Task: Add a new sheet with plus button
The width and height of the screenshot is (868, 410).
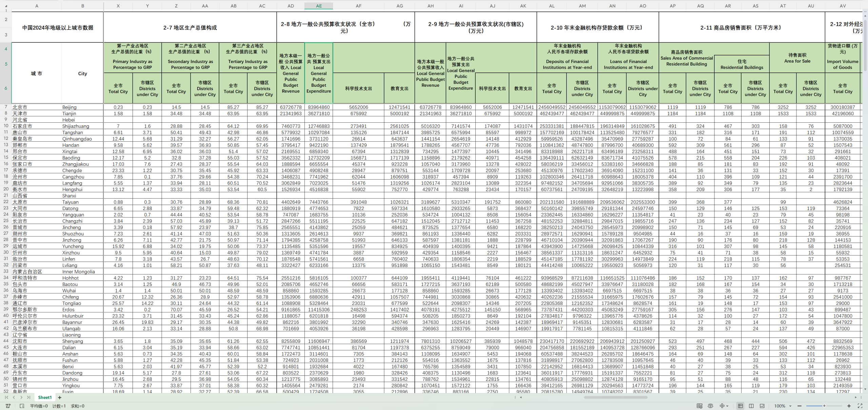Action: [60, 397]
